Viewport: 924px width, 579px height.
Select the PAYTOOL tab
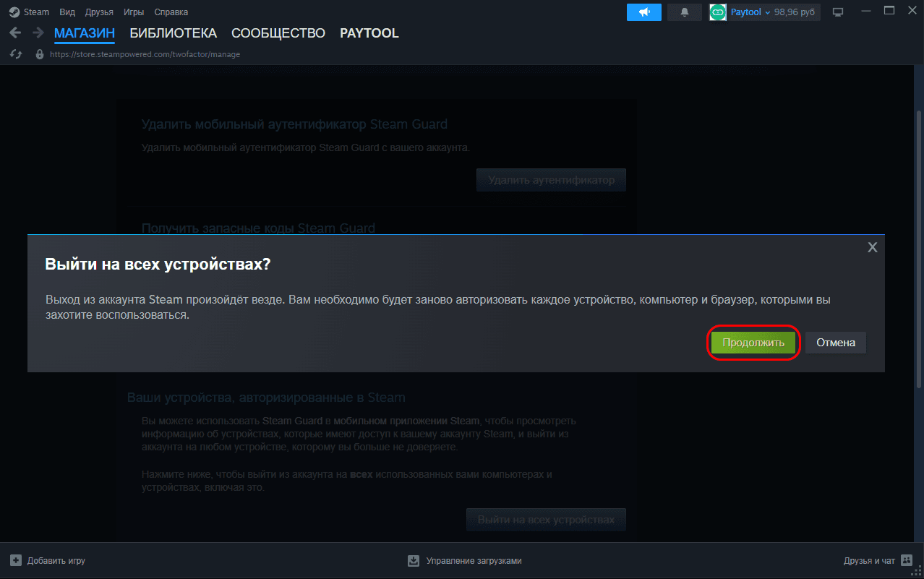click(x=369, y=33)
